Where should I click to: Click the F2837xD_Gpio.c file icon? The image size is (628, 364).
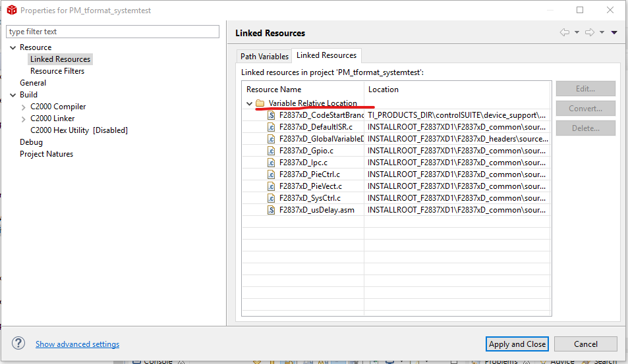pos(271,151)
